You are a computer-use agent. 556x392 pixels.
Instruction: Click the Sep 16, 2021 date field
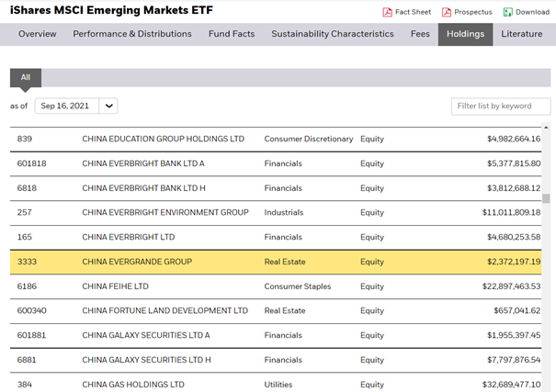[67, 106]
